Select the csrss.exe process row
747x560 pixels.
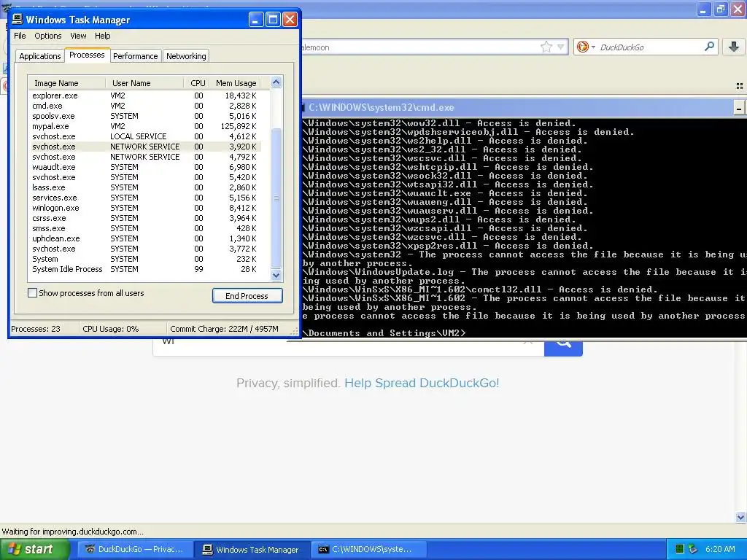click(x=145, y=218)
